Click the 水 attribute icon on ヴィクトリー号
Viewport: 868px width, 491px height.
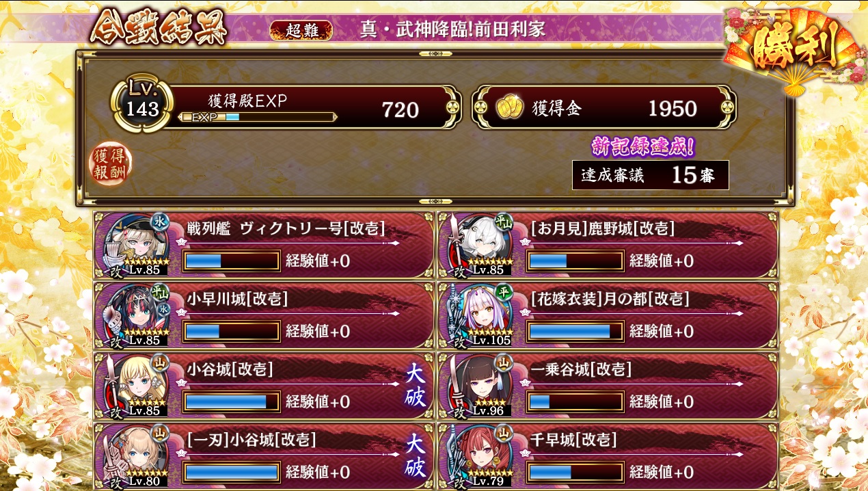coord(159,223)
